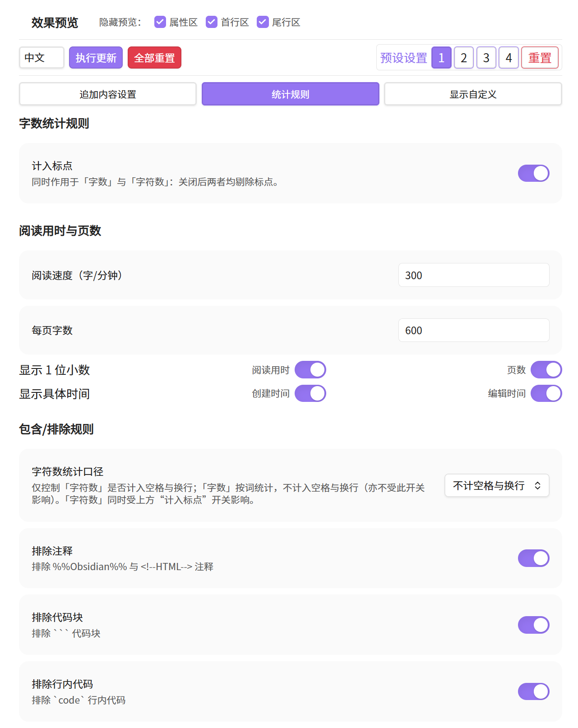This screenshot has height=728, width=578.
Task: Click the 全部重置 button
Action: click(154, 58)
